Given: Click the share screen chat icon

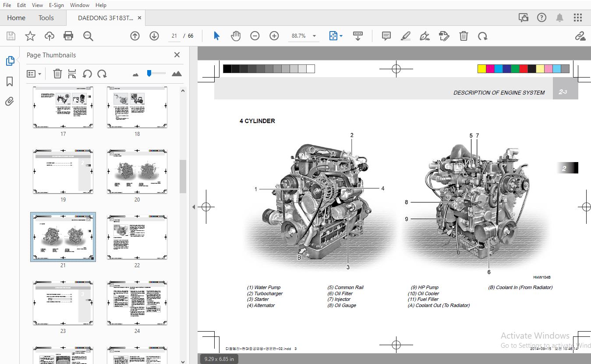Looking at the screenshot, I should point(524,18).
